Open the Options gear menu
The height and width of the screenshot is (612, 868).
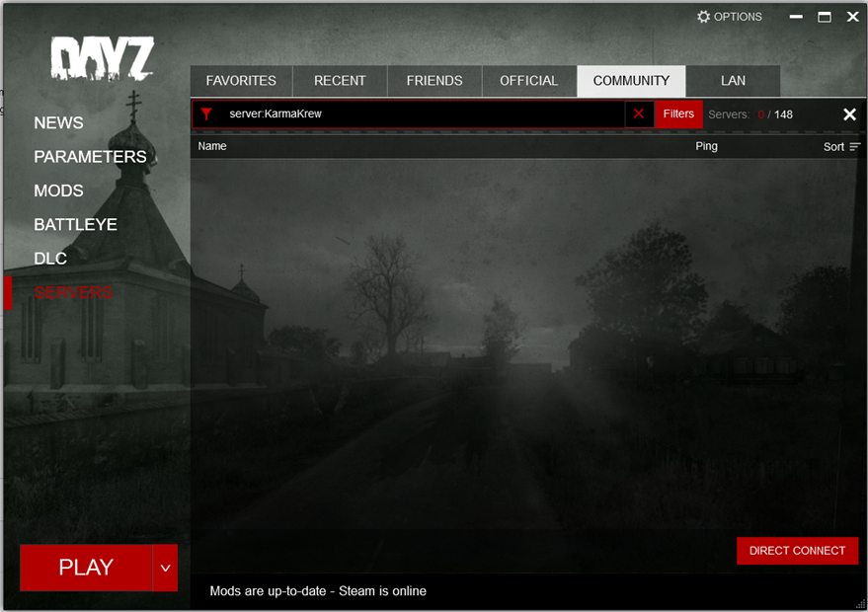[x=729, y=17]
